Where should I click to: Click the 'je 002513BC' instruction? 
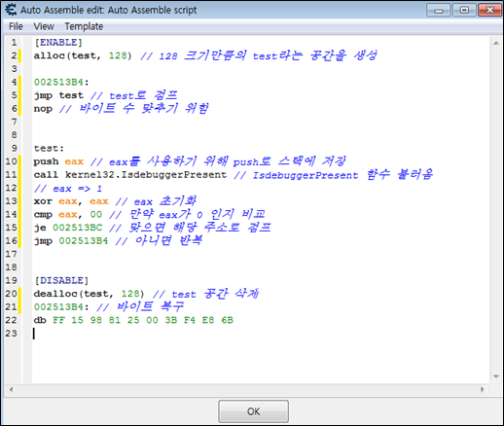68,228
